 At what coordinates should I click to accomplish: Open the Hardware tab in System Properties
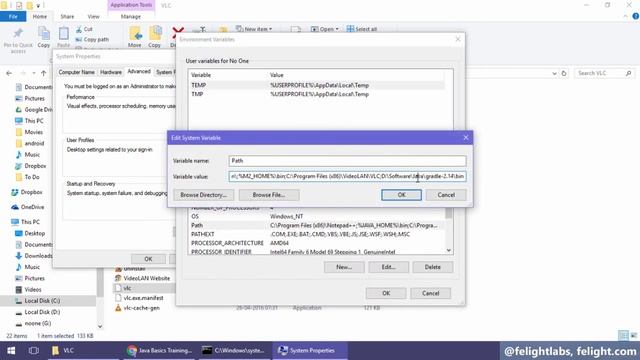tap(111, 72)
